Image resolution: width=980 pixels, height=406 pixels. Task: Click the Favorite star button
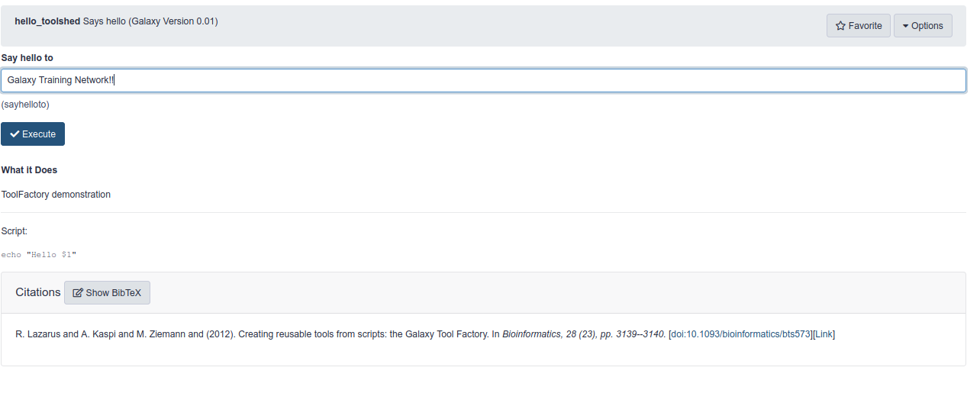click(858, 25)
